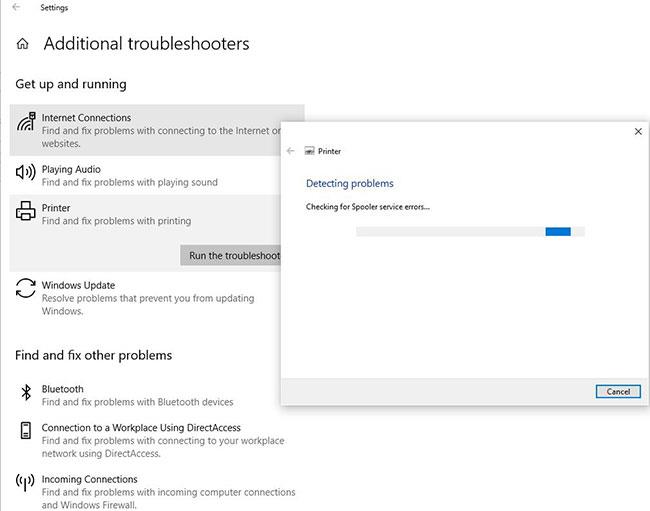Open Settings home via house icon
Viewport: 650px width, 511px height.
point(22,44)
